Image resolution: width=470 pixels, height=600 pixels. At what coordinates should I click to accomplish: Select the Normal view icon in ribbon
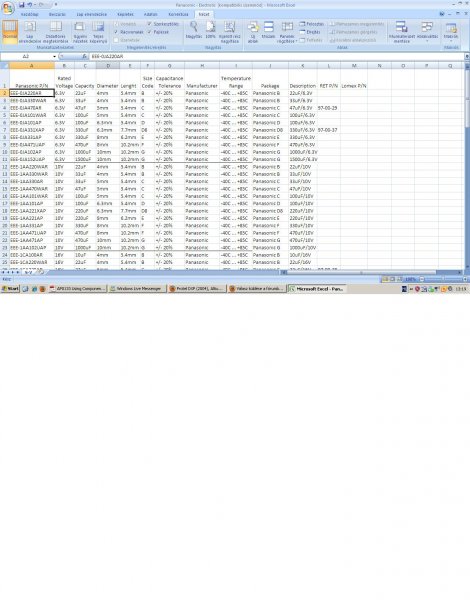coord(10,30)
